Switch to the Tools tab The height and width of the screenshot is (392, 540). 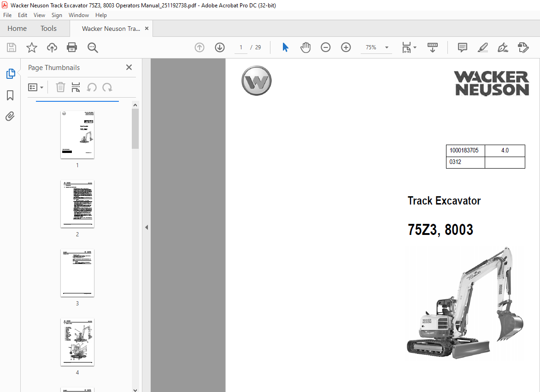coord(48,29)
